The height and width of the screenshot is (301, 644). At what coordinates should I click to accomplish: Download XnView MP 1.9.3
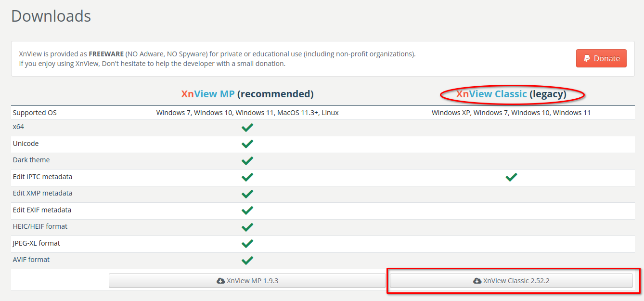pos(247,281)
